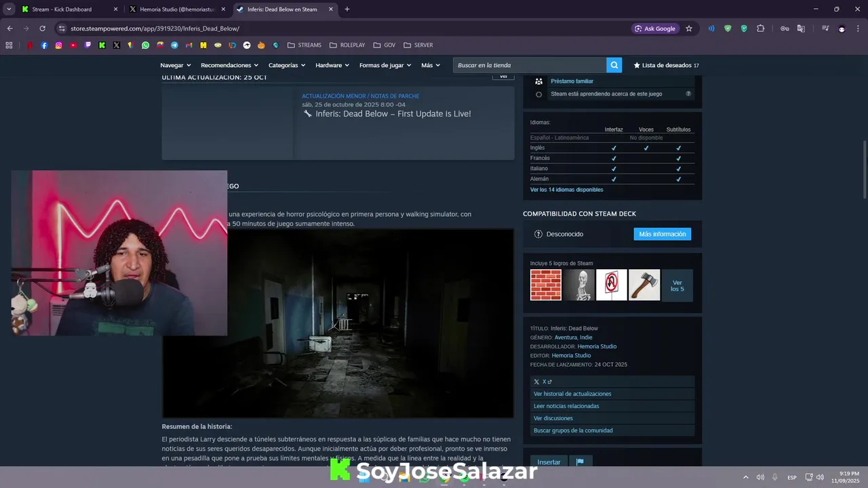Image resolution: width=868 pixels, height=488 pixels.
Task: Click the apps grid icon in bookmarks bar
Action: click(x=9, y=45)
